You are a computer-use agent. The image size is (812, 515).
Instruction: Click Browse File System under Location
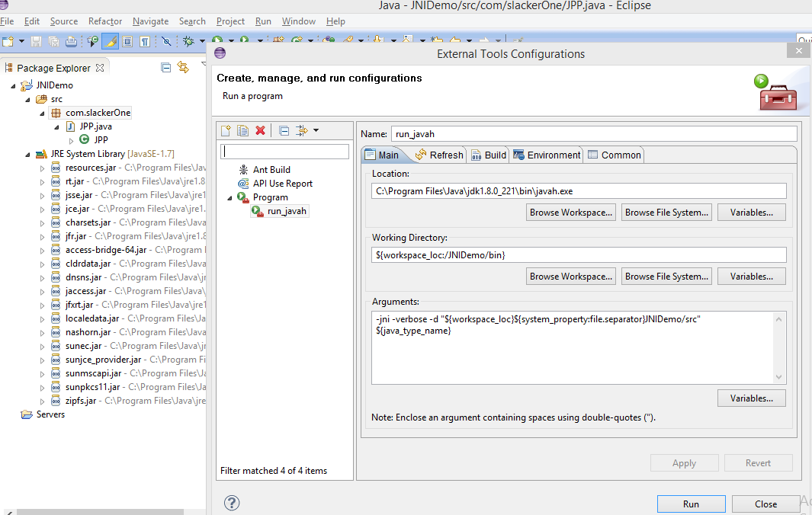click(x=666, y=213)
